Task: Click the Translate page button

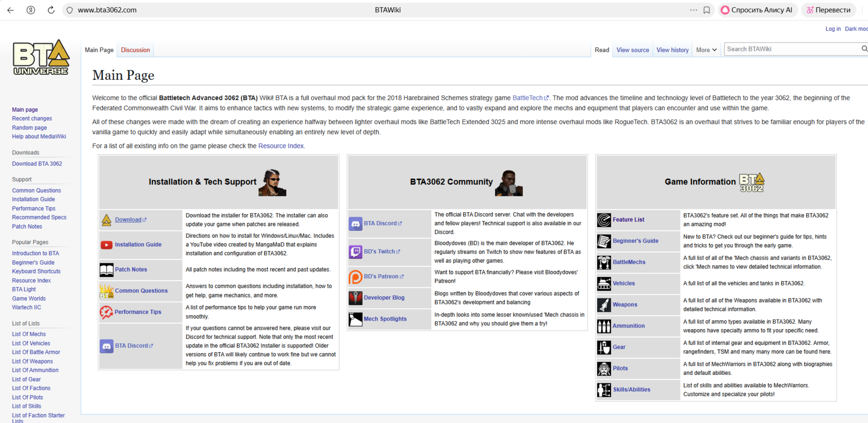Action: [x=829, y=10]
